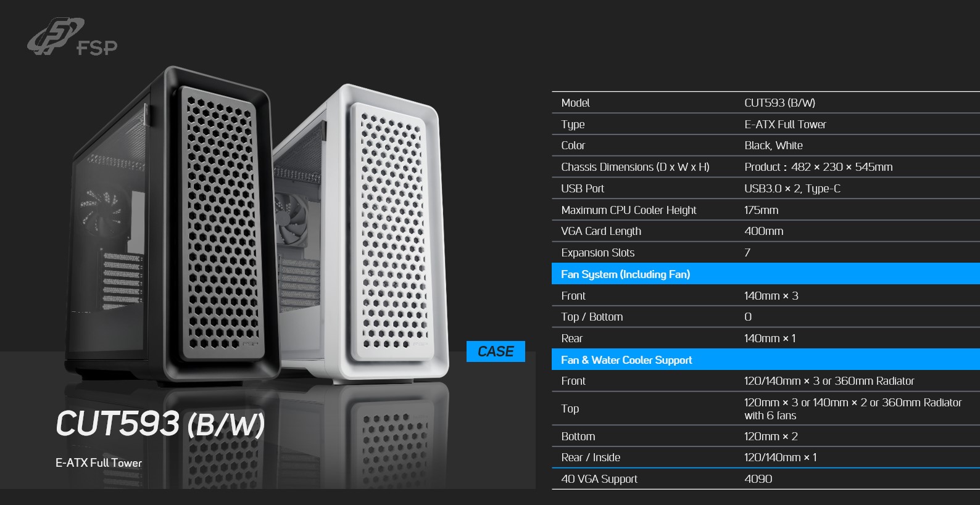
Task: Click the Color row label
Action: coord(573,146)
